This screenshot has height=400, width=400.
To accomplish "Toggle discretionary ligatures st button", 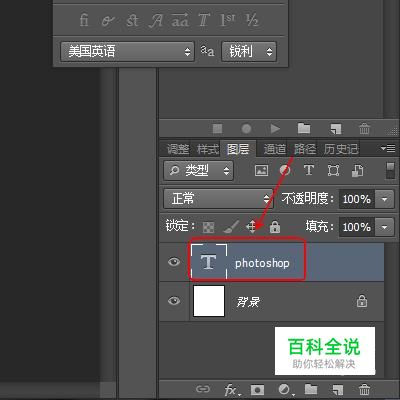I will tap(132, 21).
